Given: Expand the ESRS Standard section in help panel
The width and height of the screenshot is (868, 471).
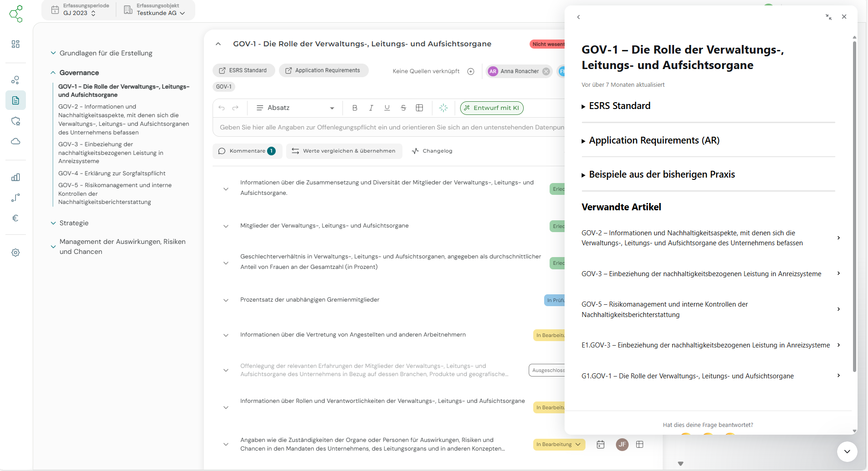Looking at the screenshot, I should click(619, 106).
